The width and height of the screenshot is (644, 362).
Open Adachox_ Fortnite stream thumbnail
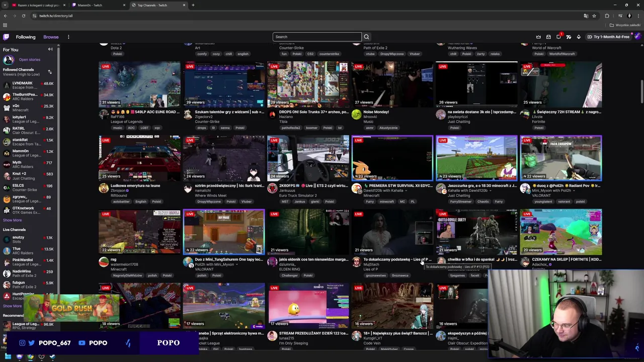tap(561, 232)
